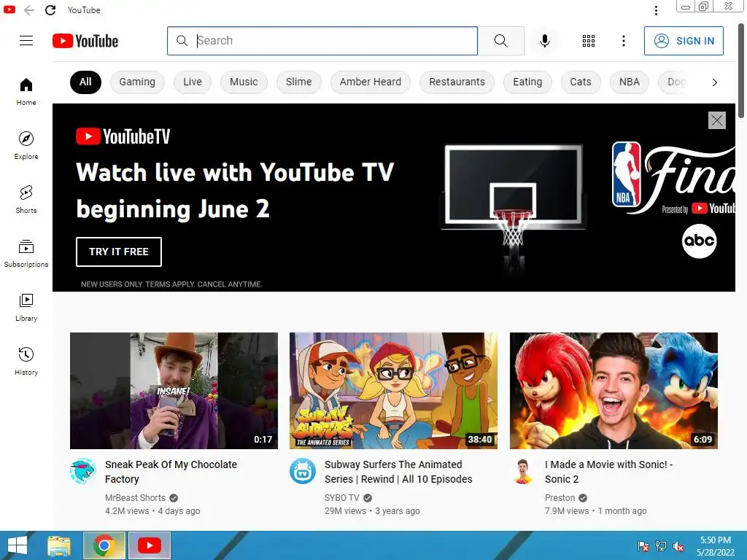This screenshot has width=747, height=560.
Task: Click the YouTubeTV logo in banner
Action: 123,136
